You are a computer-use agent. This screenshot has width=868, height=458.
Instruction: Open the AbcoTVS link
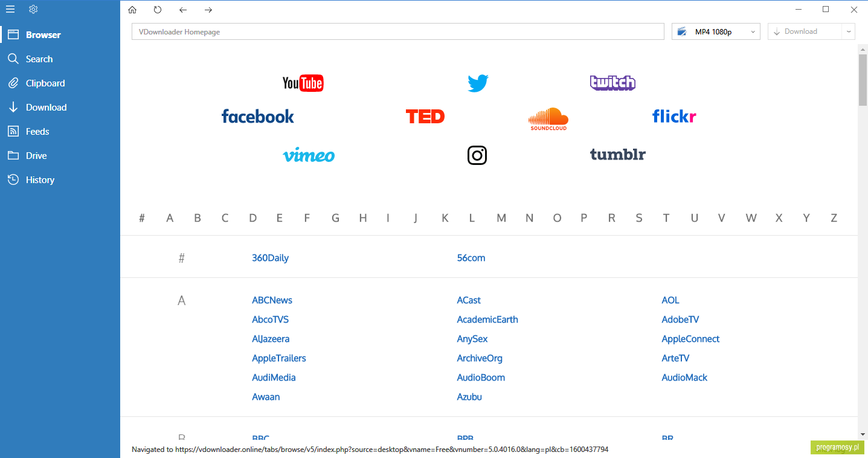[x=270, y=320]
